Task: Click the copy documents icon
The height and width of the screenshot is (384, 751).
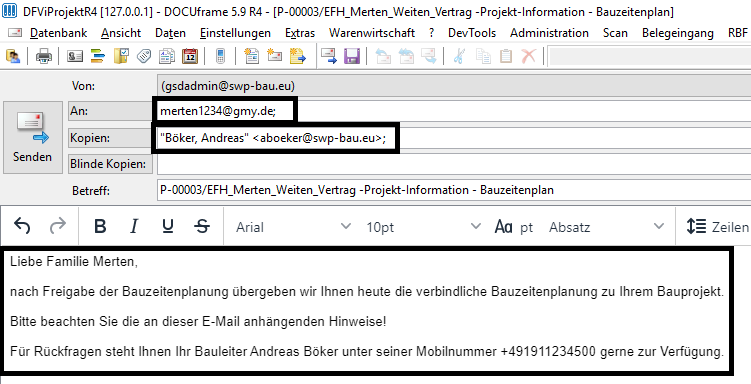Action: tap(483, 56)
